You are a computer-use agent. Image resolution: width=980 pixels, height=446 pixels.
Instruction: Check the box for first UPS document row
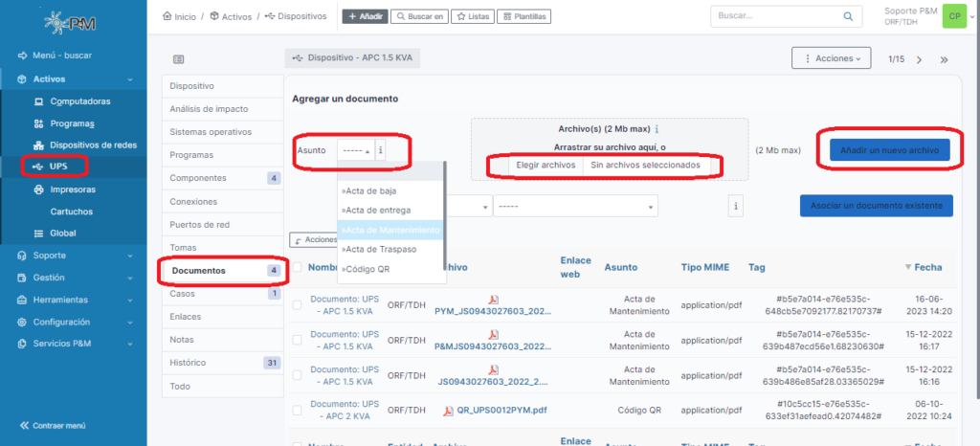[297, 305]
